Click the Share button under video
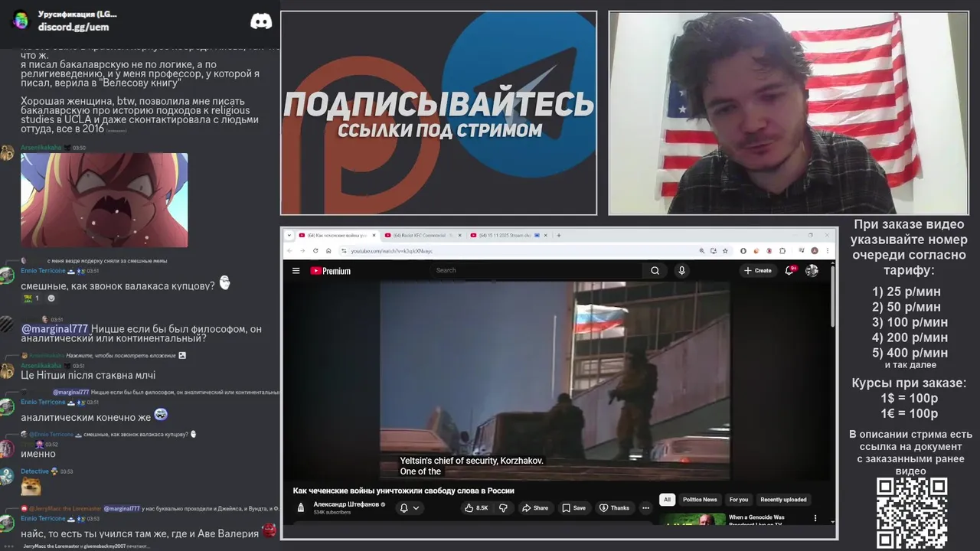Screen dimensions: 980x551 point(534,507)
